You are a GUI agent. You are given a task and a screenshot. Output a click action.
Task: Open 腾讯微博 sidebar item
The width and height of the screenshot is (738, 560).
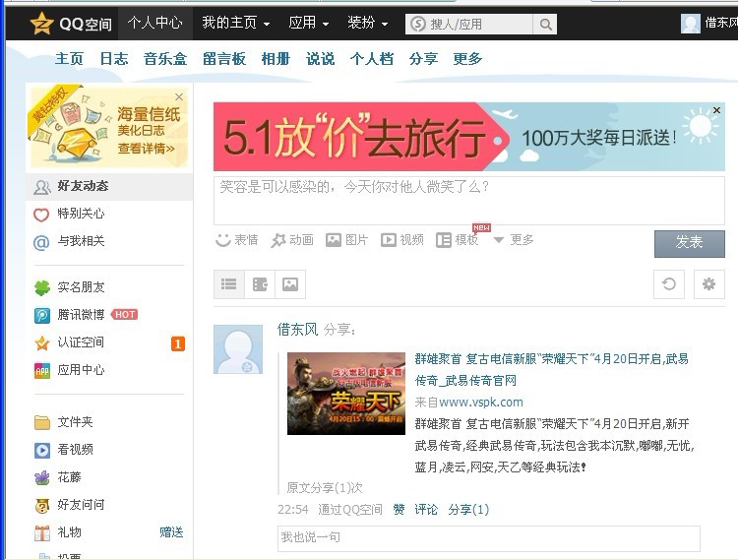(x=69, y=315)
